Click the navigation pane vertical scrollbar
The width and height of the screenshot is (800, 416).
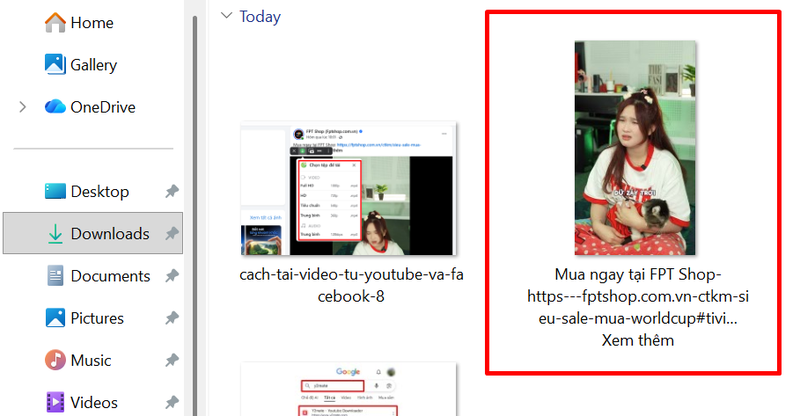194,214
